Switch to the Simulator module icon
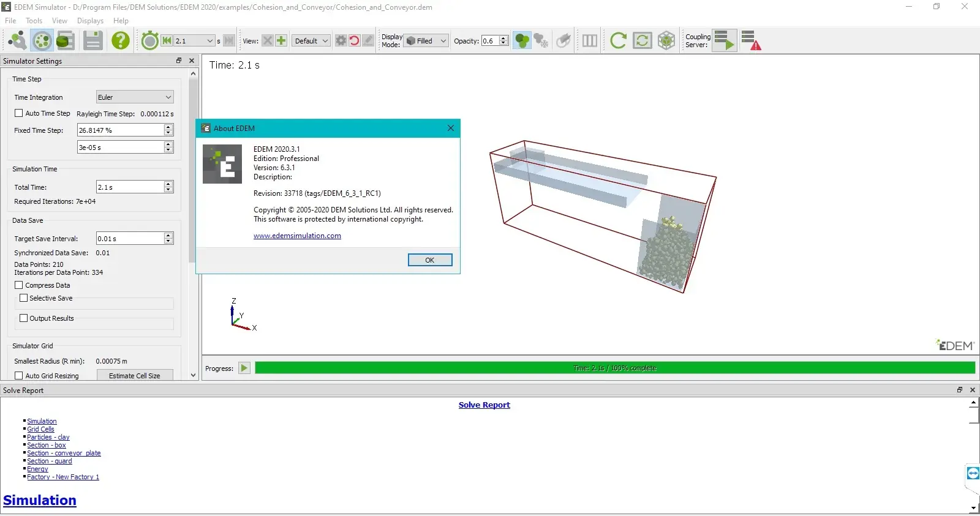 (x=42, y=41)
